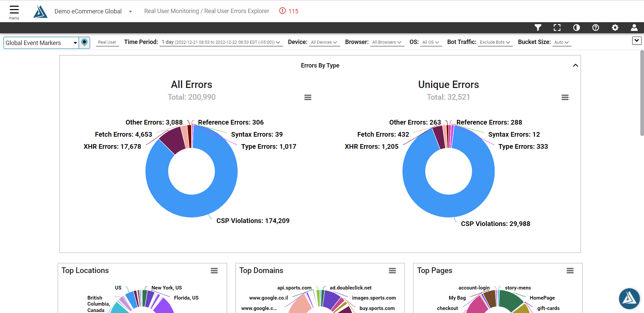Click Type Errors: 333 label
Screen dimensions: 644x313
coord(523,146)
